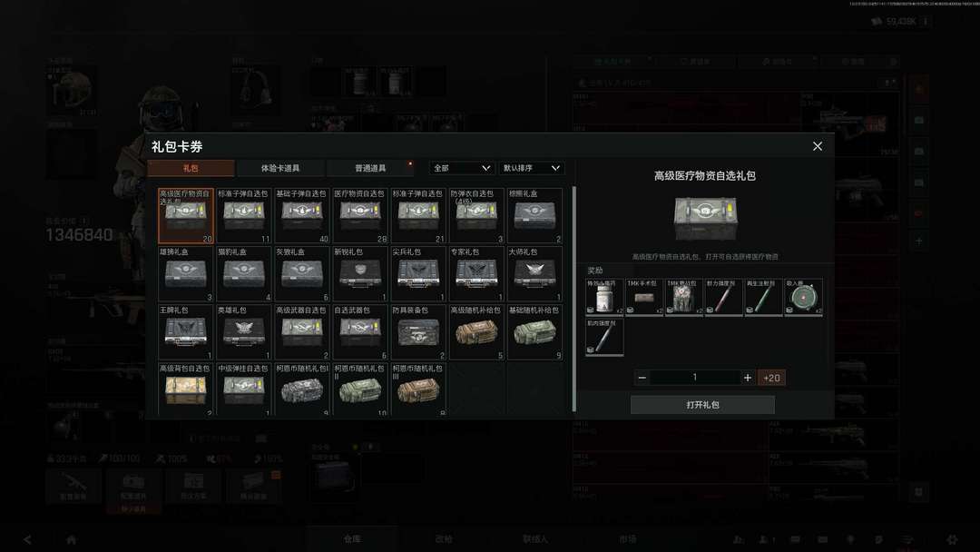Click the 打开礼包 button

[702, 405]
